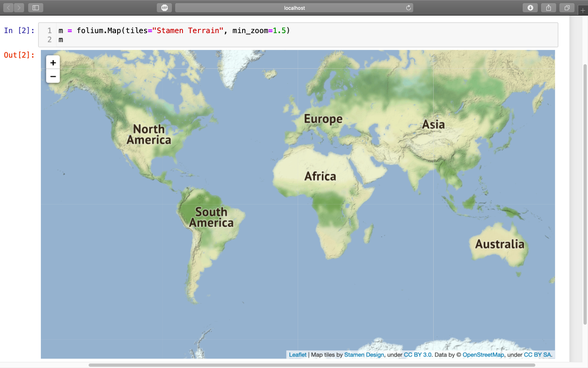The width and height of the screenshot is (588, 368).
Task: Click the Australia label on the map
Action: pyautogui.click(x=500, y=244)
